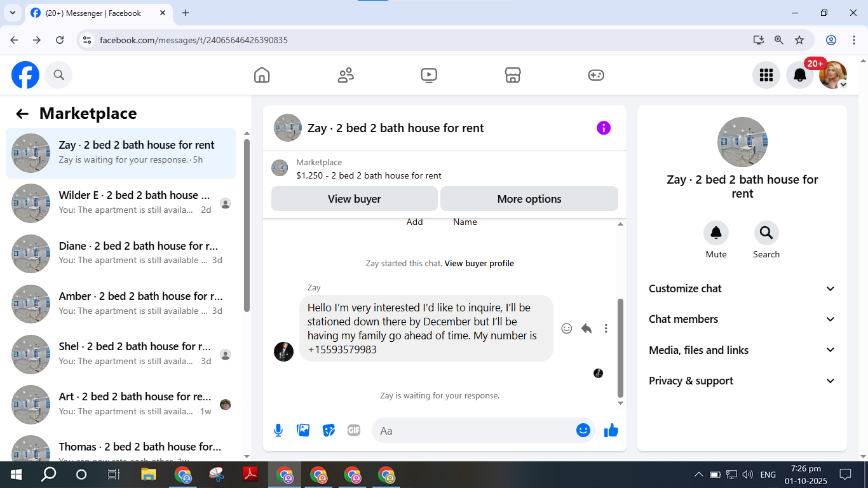Reload the page

(x=60, y=40)
